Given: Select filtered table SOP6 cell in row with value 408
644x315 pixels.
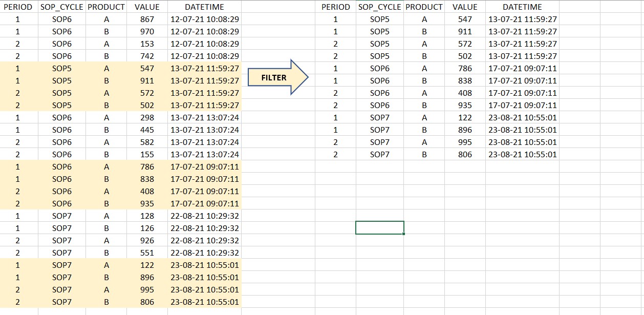Looking at the screenshot, I should coord(380,93).
